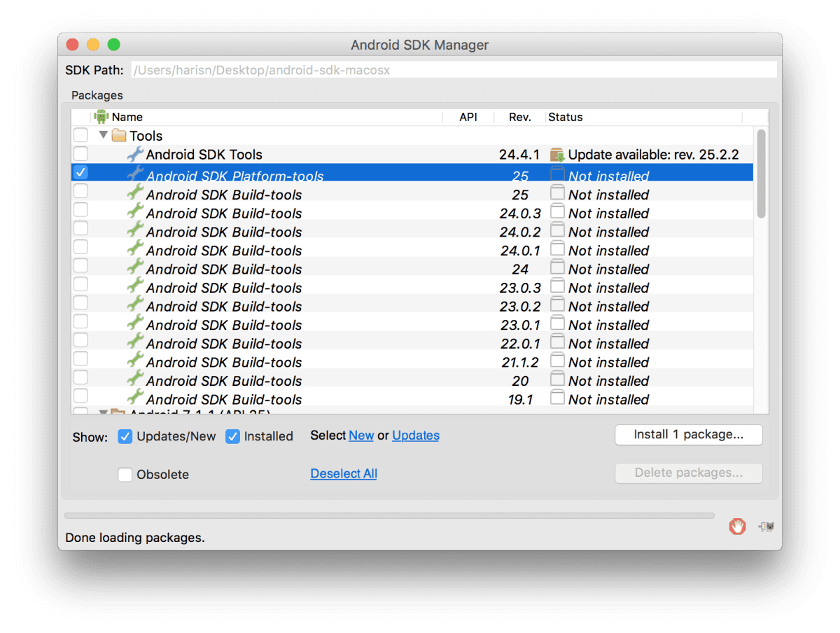Click the log window icon next to the stop icon
The width and height of the screenshot is (840, 633).
tap(764, 527)
